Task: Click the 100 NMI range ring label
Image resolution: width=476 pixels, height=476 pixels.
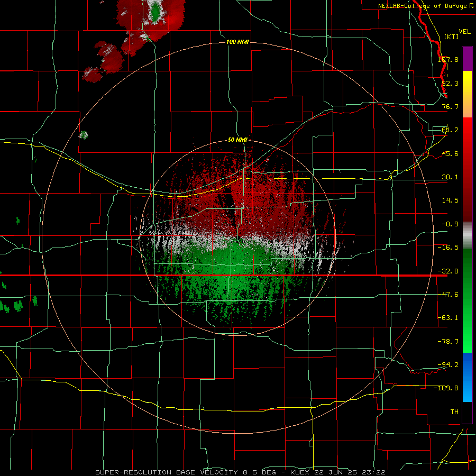Action: [237, 42]
